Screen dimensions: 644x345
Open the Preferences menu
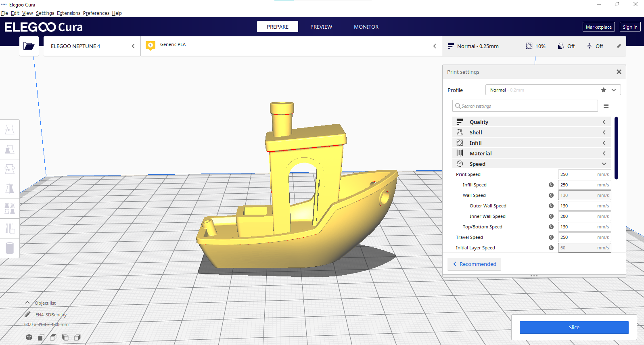coord(96,13)
